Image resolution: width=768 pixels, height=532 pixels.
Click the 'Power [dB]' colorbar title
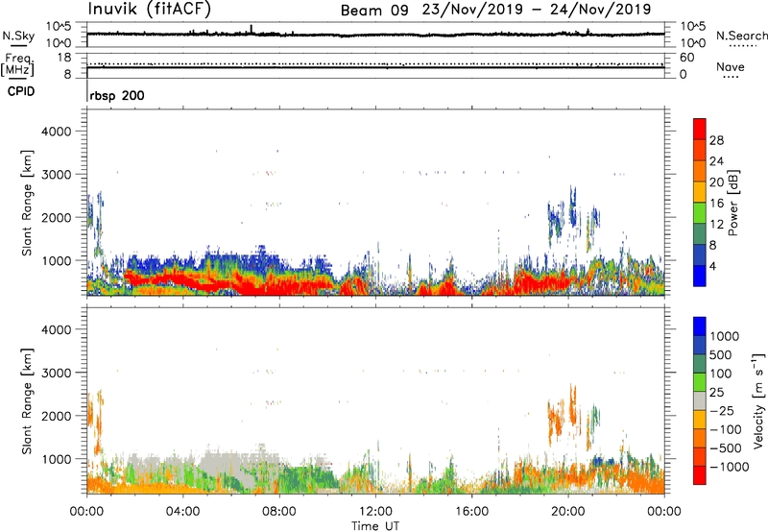[732, 203]
